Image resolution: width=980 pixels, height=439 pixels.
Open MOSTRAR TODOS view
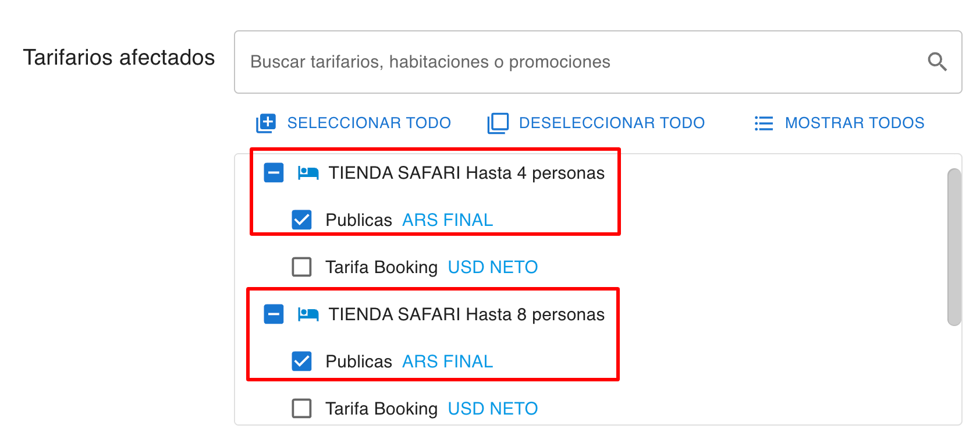tap(854, 123)
